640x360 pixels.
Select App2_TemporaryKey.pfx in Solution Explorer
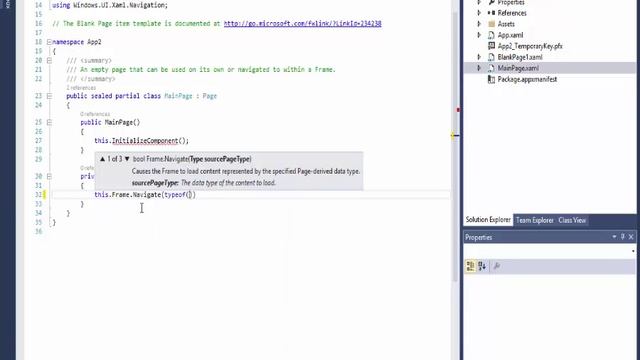click(530, 46)
